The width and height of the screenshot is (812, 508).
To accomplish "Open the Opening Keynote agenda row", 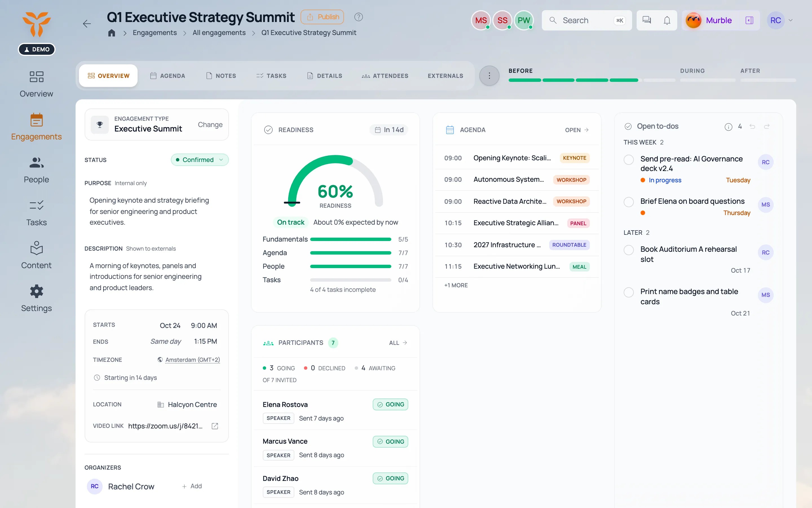I will pos(517,158).
